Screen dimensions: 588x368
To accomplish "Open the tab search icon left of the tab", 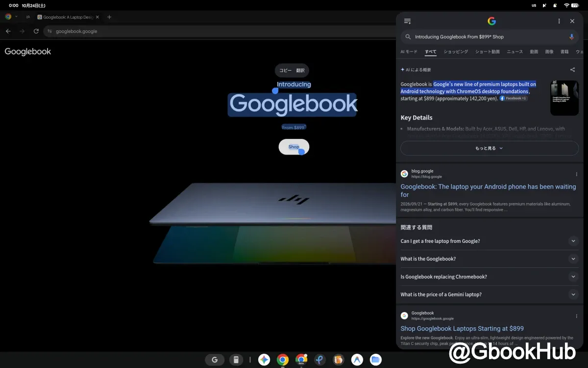I will [28, 17].
